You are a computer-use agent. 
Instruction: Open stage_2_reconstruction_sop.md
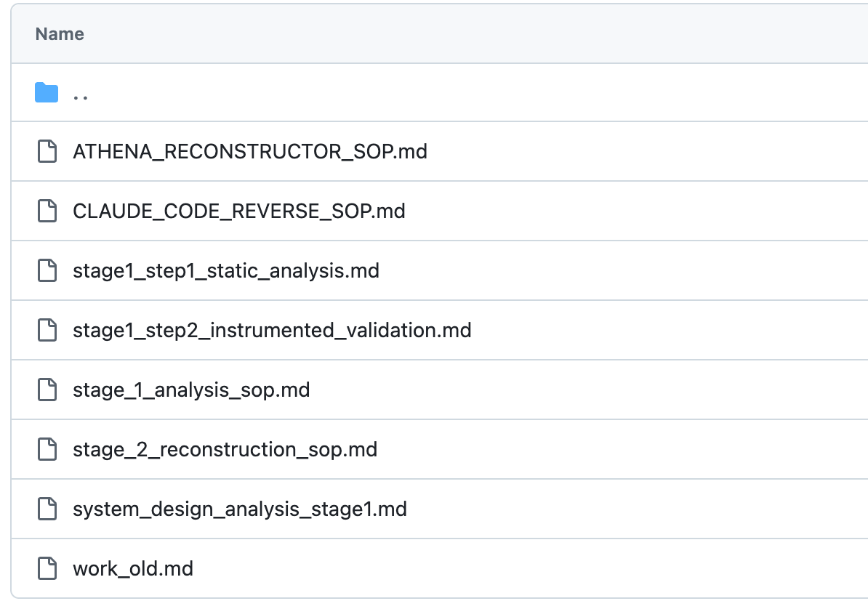[x=225, y=450]
